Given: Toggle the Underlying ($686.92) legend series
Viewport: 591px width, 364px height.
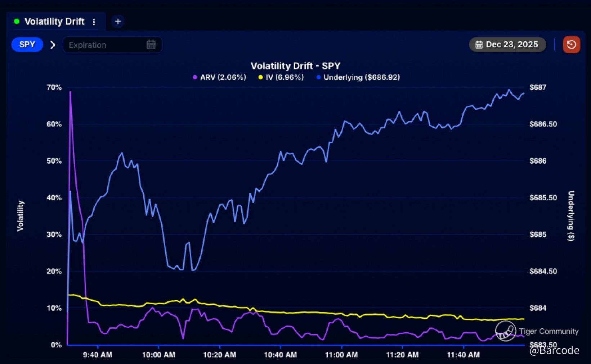Looking at the screenshot, I should [x=358, y=77].
